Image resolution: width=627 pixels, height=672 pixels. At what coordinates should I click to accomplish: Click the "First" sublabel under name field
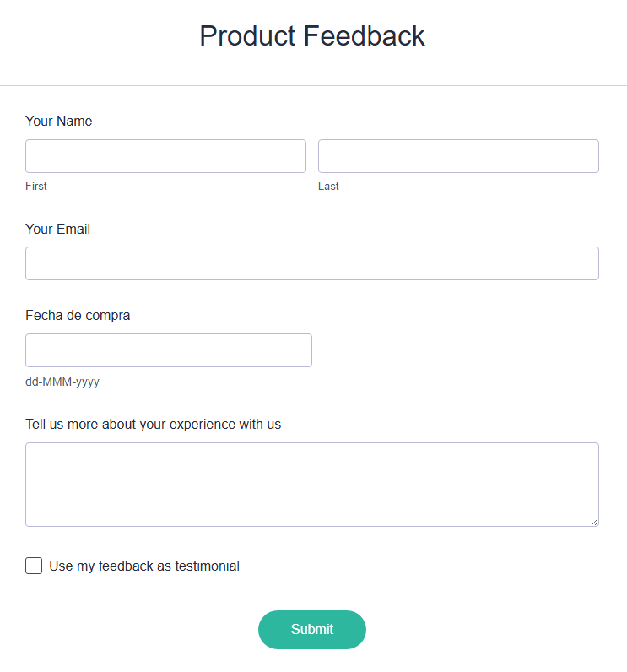(36, 186)
